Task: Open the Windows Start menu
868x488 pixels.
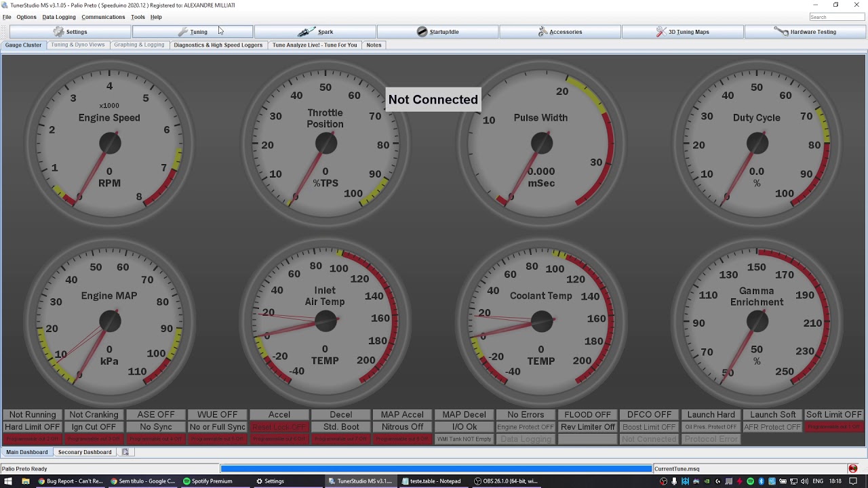Action: click(9, 481)
